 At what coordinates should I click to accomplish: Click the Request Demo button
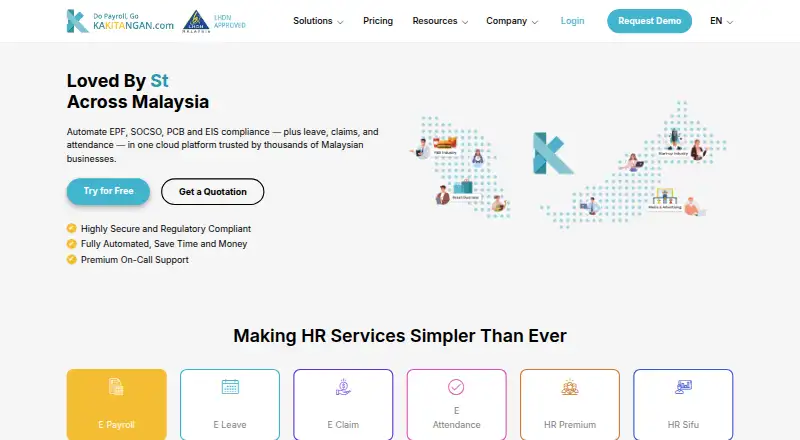pyautogui.click(x=649, y=21)
